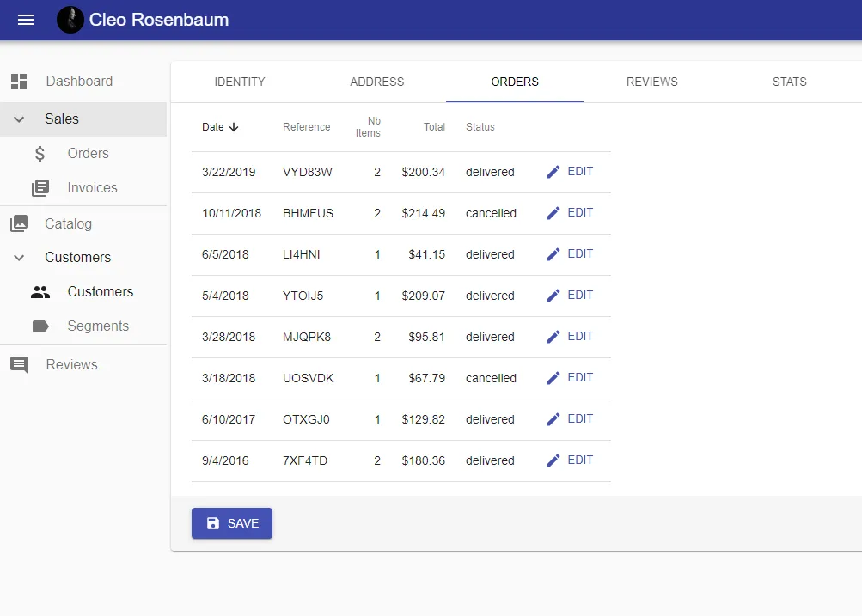Click the order date 3/28/2018
The height and width of the screenshot is (616, 862).
pos(229,337)
